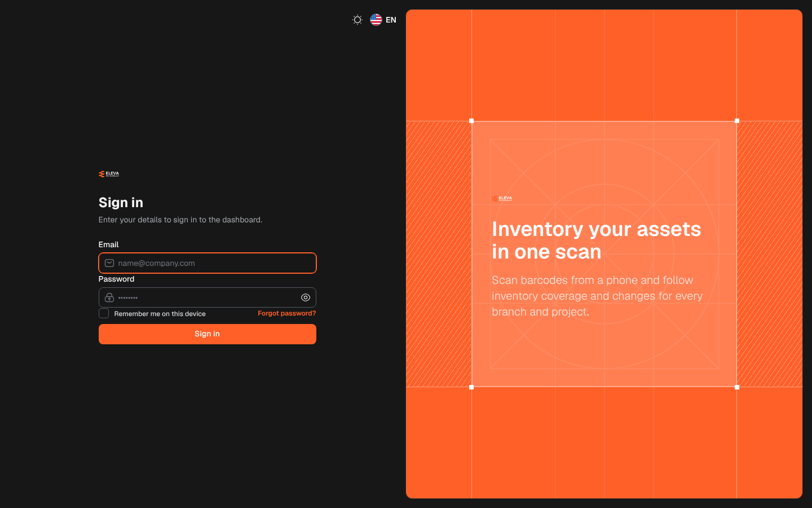Open the Forgot password? link
Screen dimensions: 812x508
[286, 313]
